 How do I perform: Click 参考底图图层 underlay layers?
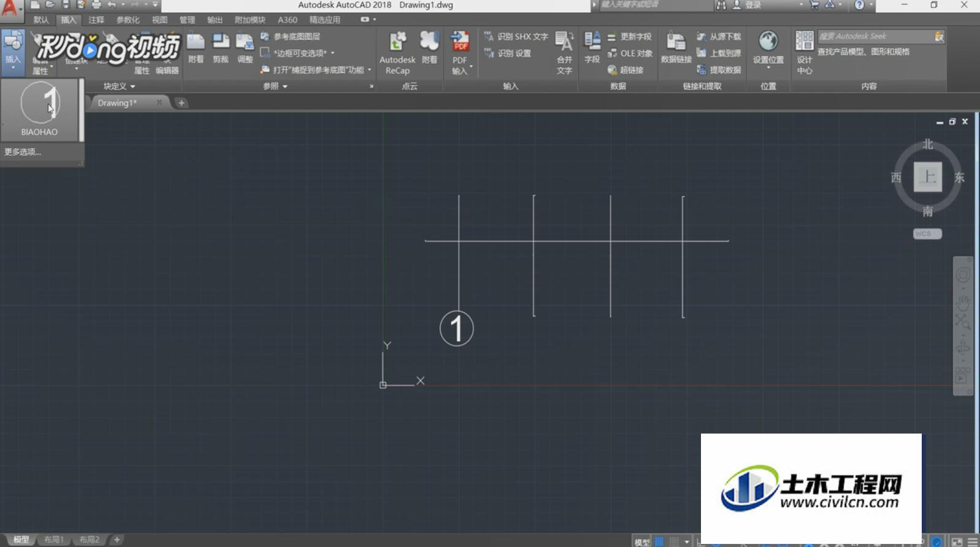(x=290, y=37)
